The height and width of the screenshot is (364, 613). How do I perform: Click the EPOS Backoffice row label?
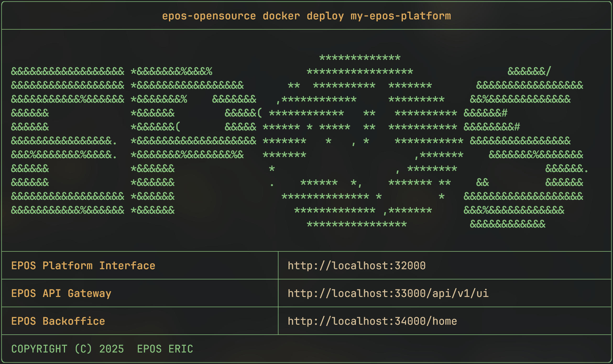[x=58, y=321]
